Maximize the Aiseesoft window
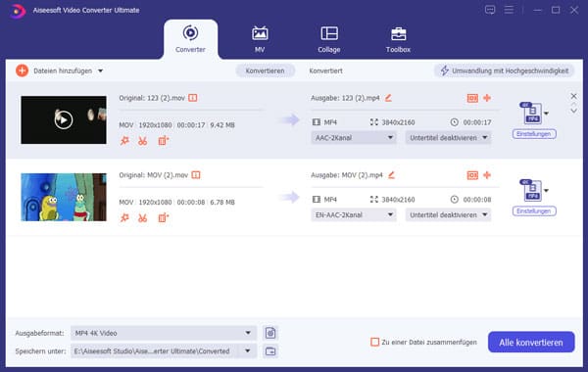 tap(556, 10)
